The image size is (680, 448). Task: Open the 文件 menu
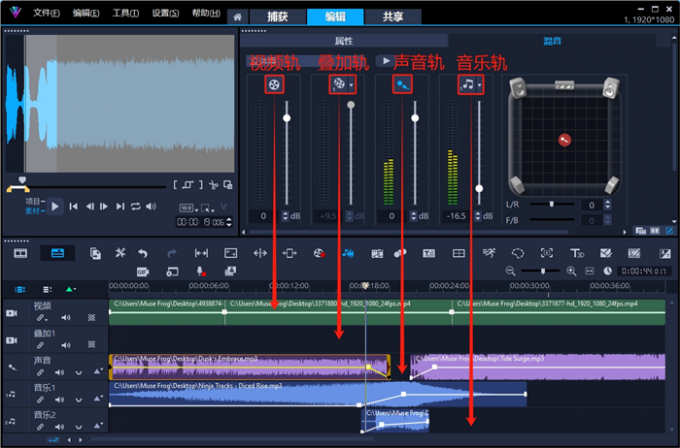click(x=46, y=14)
